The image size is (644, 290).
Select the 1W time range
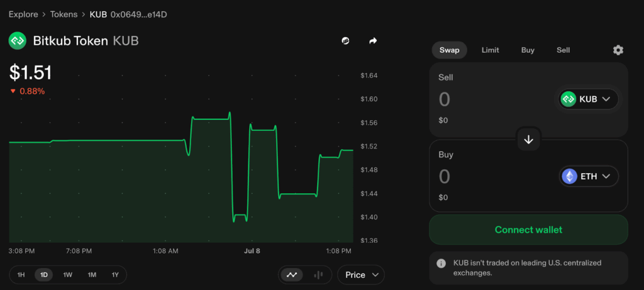pyautogui.click(x=68, y=275)
